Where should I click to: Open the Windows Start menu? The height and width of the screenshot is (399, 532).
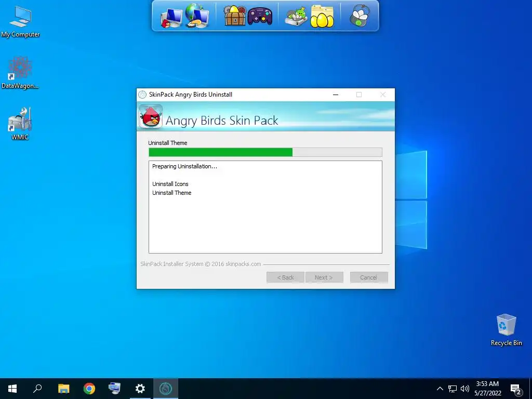coord(12,389)
